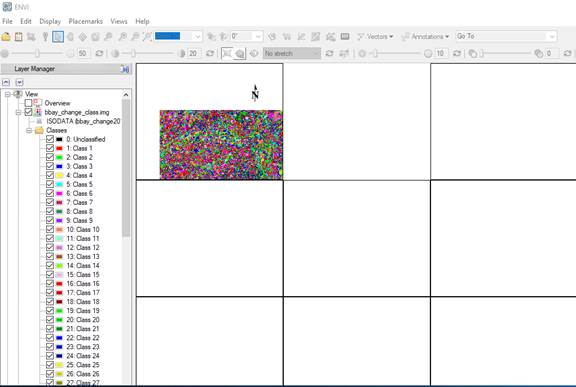This screenshot has height=387, width=576.
Task: Click the pin icon on Layer Manager header
Action: click(x=125, y=69)
